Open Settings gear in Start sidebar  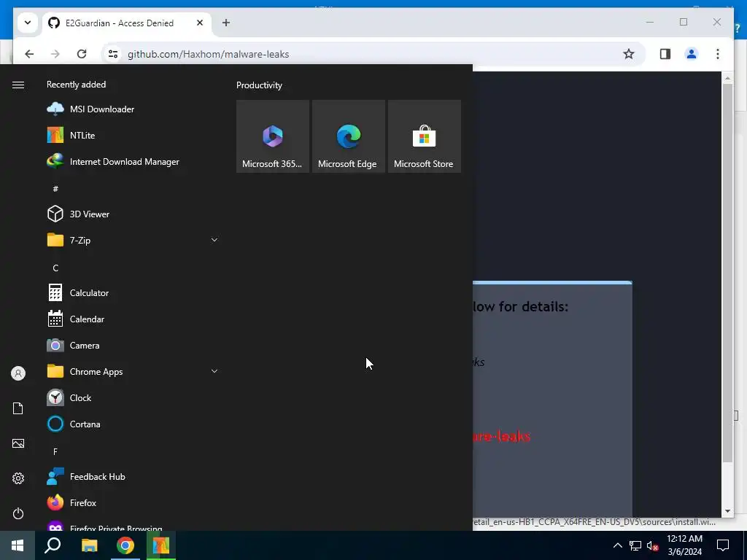coord(18,478)
